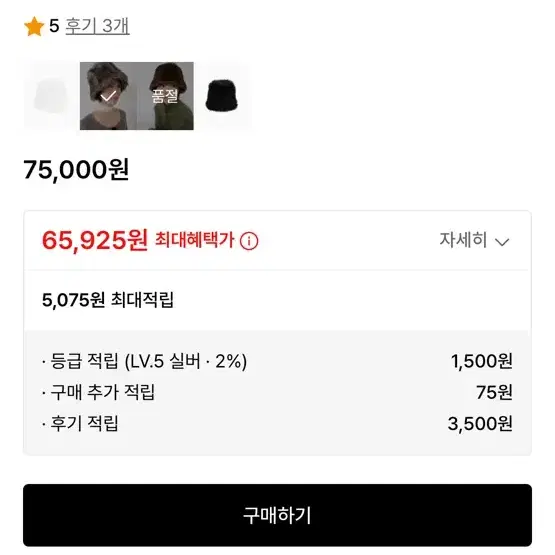Tap the 구매하기 purchase button

click(x=278, y=515)
